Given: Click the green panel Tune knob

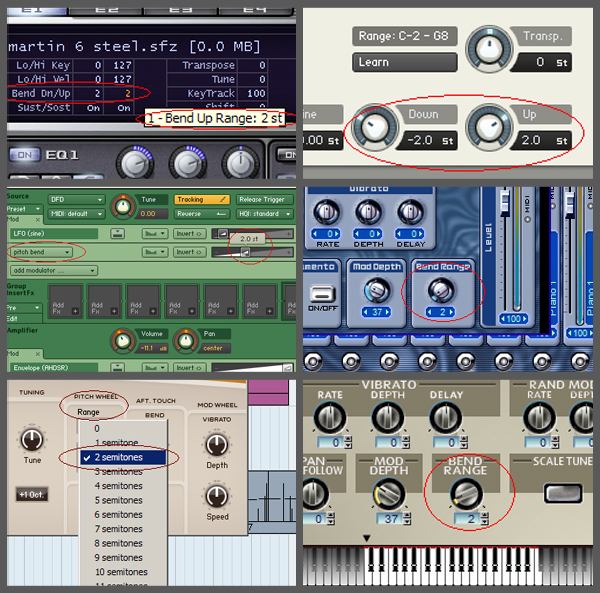Looking at the screenshot, I should pos(122,206).
